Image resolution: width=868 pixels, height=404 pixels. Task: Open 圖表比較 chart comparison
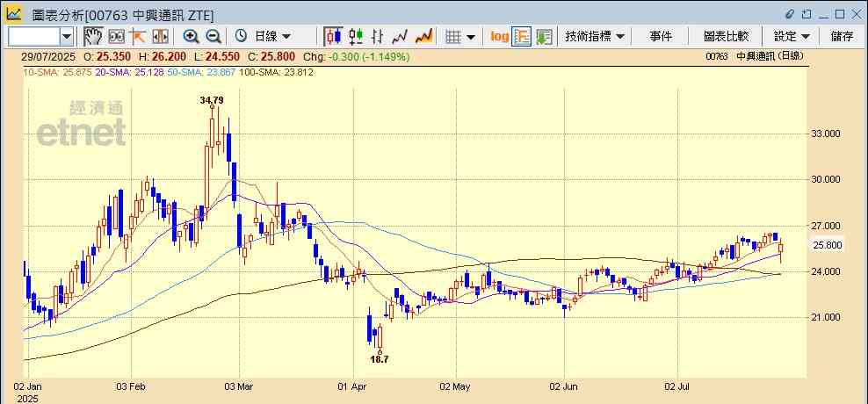726,37
